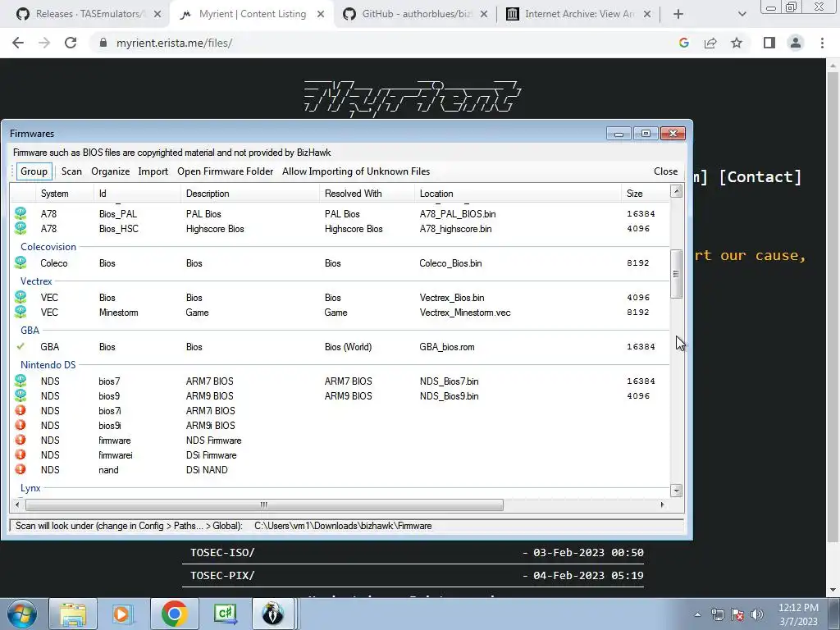Sort list by Description column header
Image resolution: width=840 pixels, height=630 pixels.
pos(250,194)
